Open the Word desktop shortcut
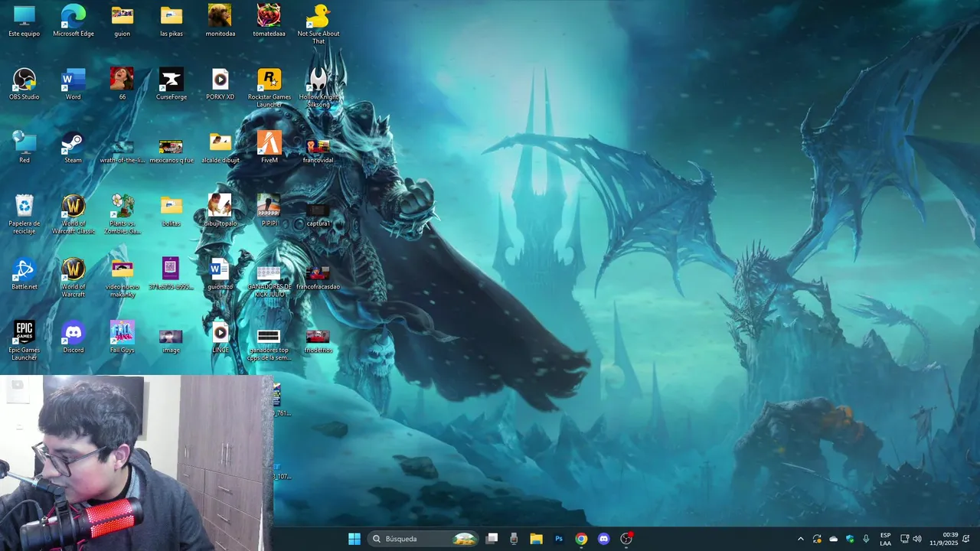 (x=73, y=84)
